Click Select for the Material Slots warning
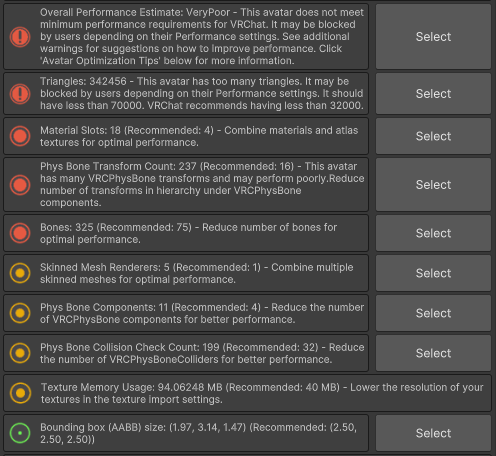The width and height of the screenshot is (496, 456). tap(433, 136)
